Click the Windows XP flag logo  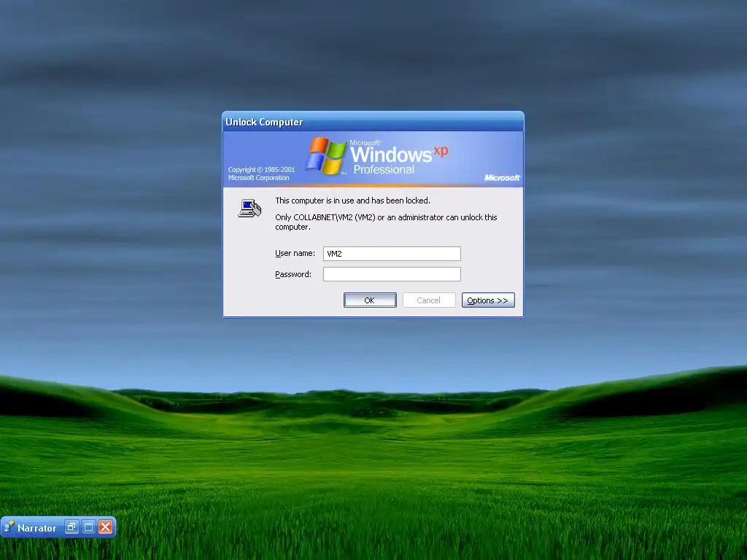coord(326,156)
